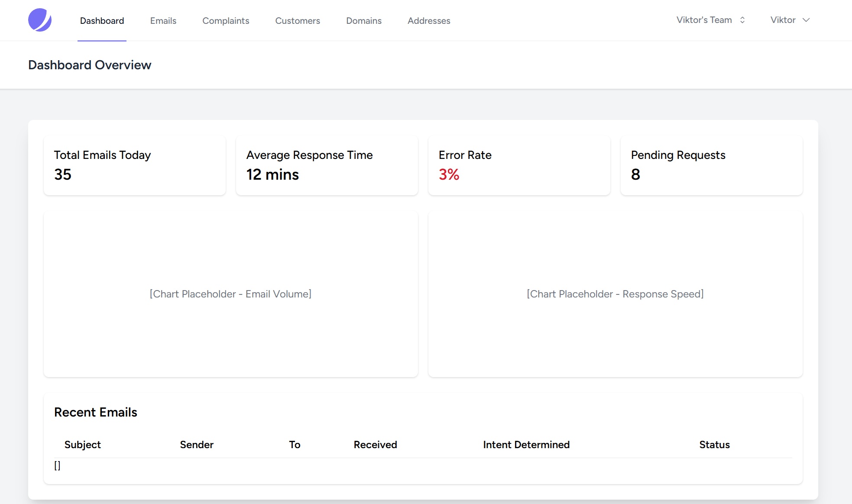
Task: Click the purple app logo icon
Action: pyautogui.click(x=40, y=20)
